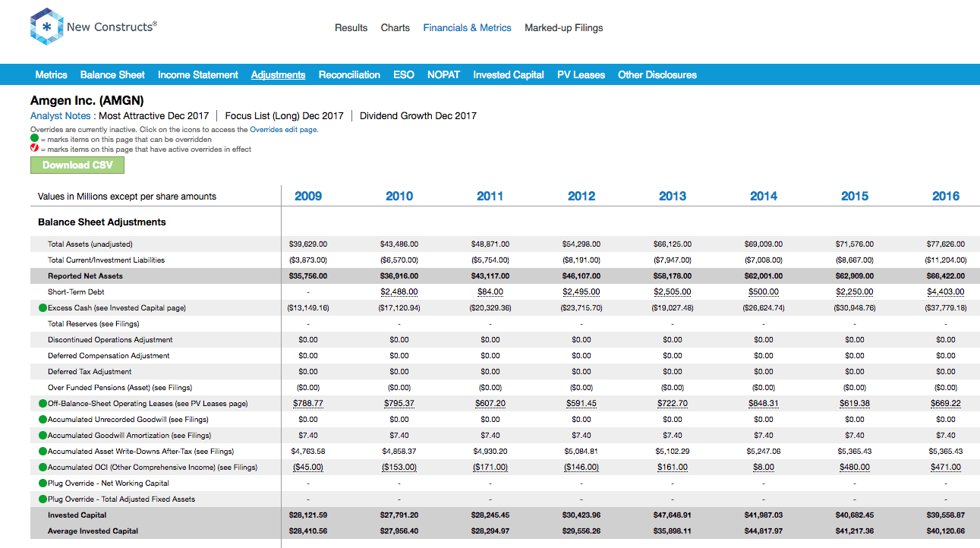
Task: Click 2009 Total Assets value $39,629.00
Action: click(x=308, y=244)
